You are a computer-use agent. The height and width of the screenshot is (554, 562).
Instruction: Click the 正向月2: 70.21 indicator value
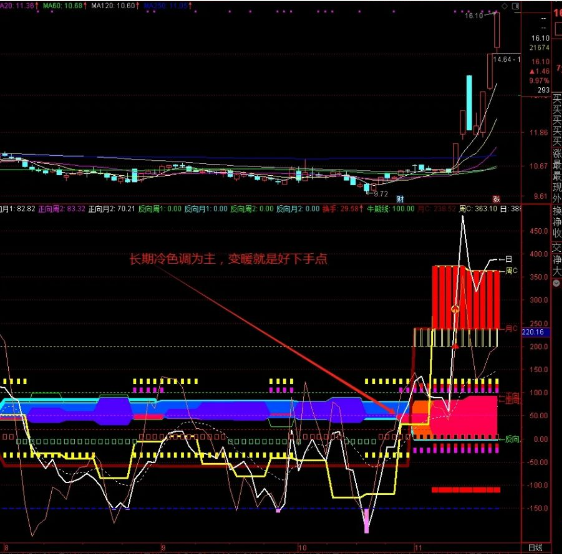coord(111,209)
